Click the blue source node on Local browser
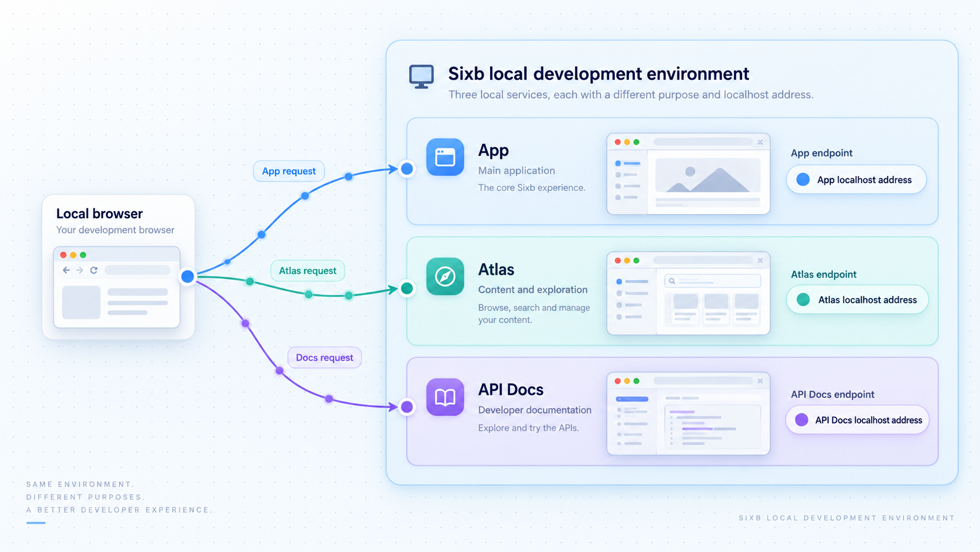The width and height of the screenshot is (980, 552). (188, 276)
